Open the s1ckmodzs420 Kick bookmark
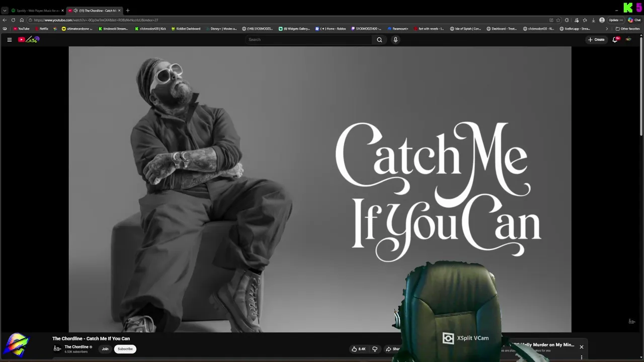This screenshot has width=644, height=362. point(150,29)
